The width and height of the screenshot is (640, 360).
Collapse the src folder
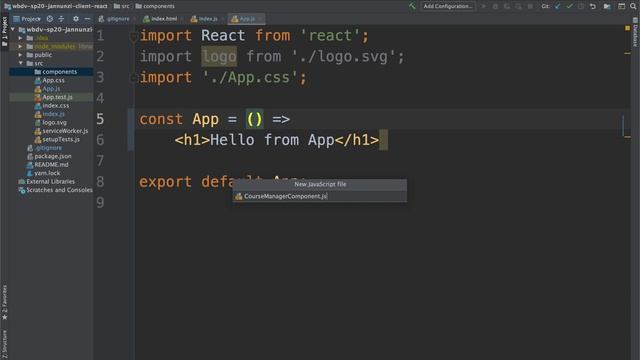(20, 63)
